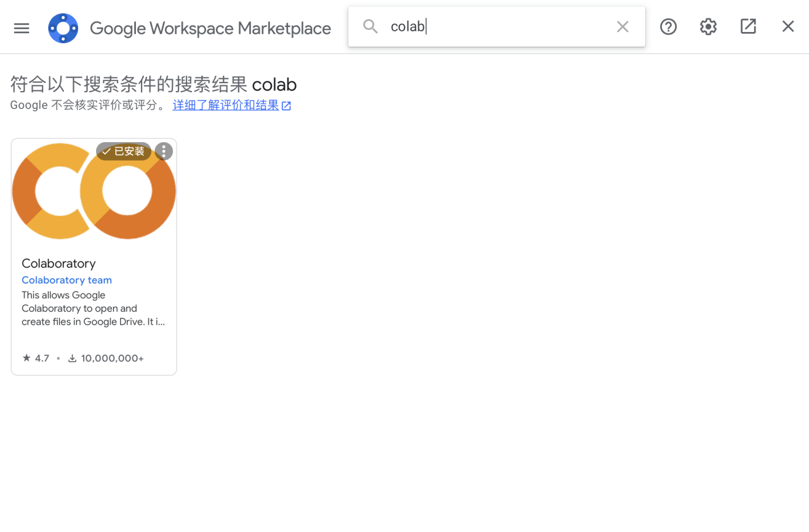Click the search magnifier icon
This screenshot has height=532, width=809.
coord(370,26)
